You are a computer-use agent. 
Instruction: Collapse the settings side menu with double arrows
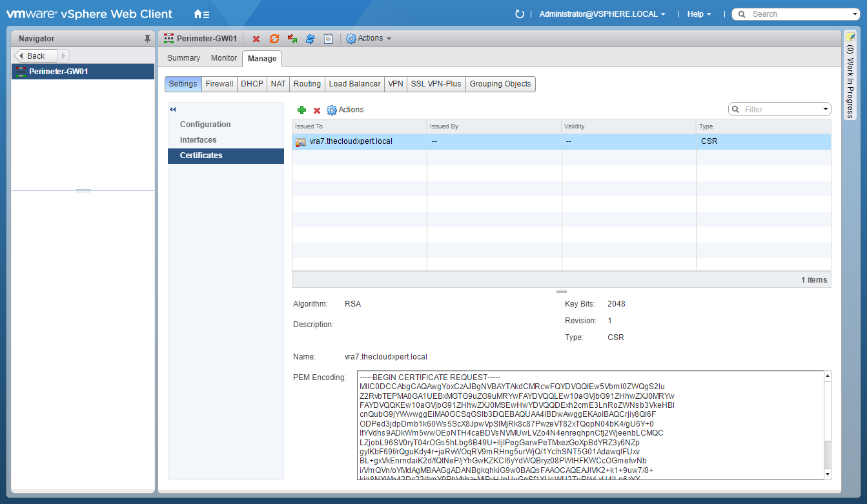click(x=173, y=110)
